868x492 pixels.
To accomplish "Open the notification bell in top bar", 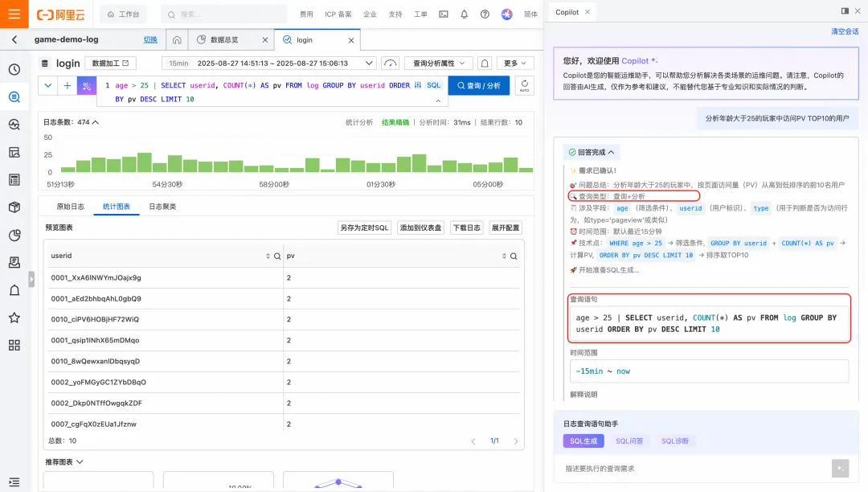I will pyautogui.click(x=464, y=14).
